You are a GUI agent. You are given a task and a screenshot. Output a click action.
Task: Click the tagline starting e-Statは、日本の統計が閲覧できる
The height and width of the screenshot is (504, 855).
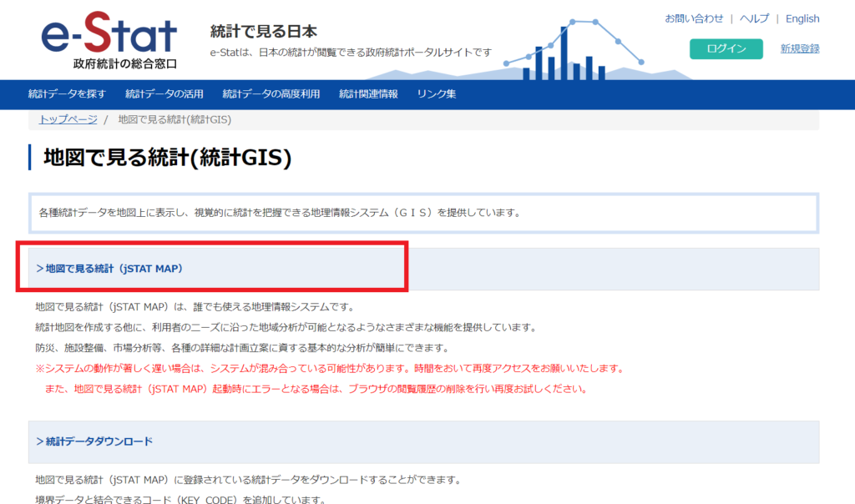[352, 53]
